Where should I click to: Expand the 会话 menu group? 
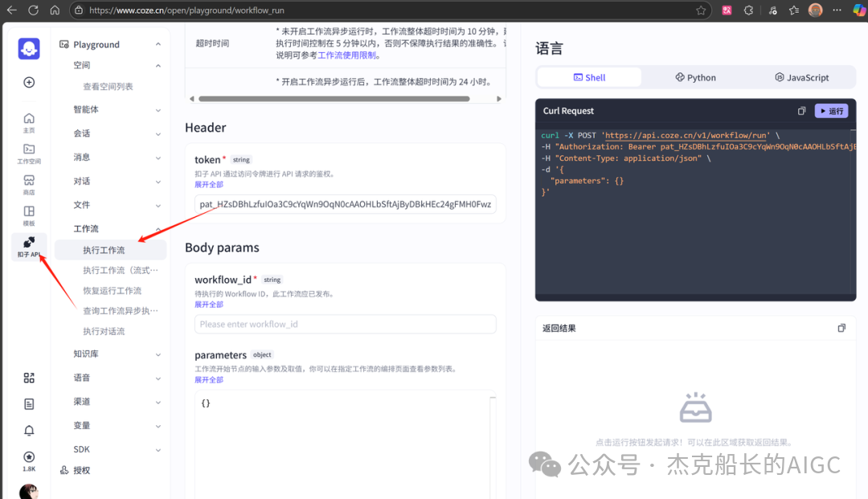[x=158, y=134]
